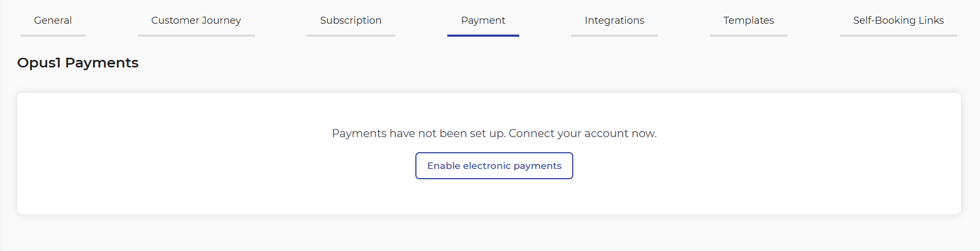
Task: Click the 'Connect your account now' sentence
Action: [583, 133]
